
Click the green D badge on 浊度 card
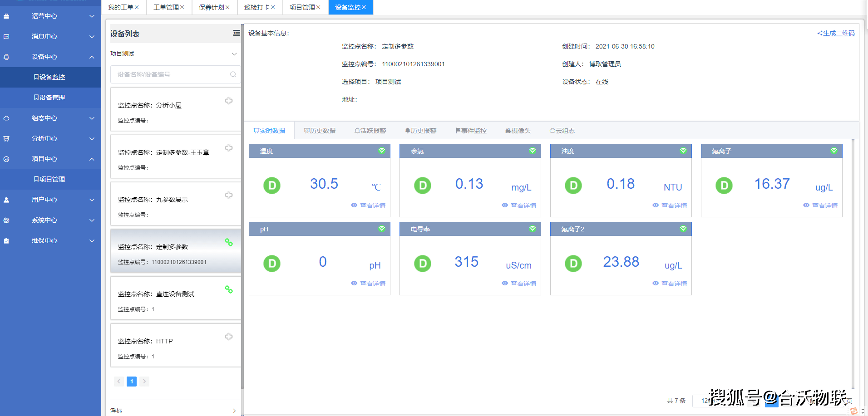point(573,185)
